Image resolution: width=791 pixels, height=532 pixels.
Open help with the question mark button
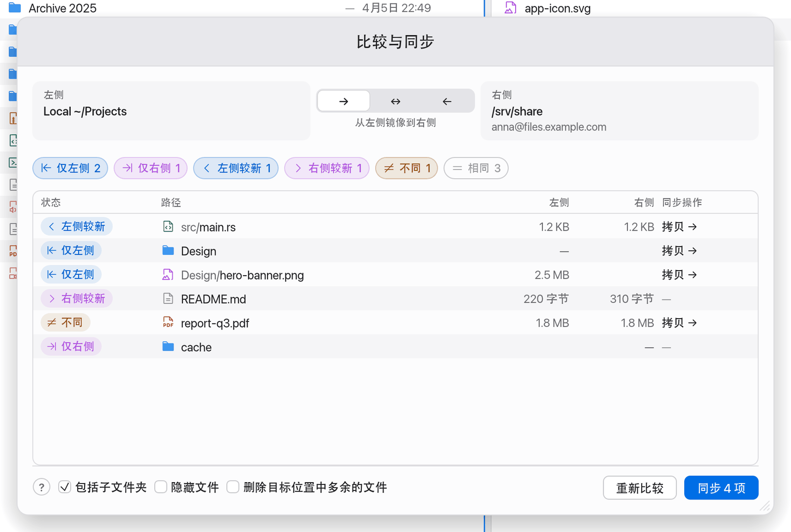[42, 488]
